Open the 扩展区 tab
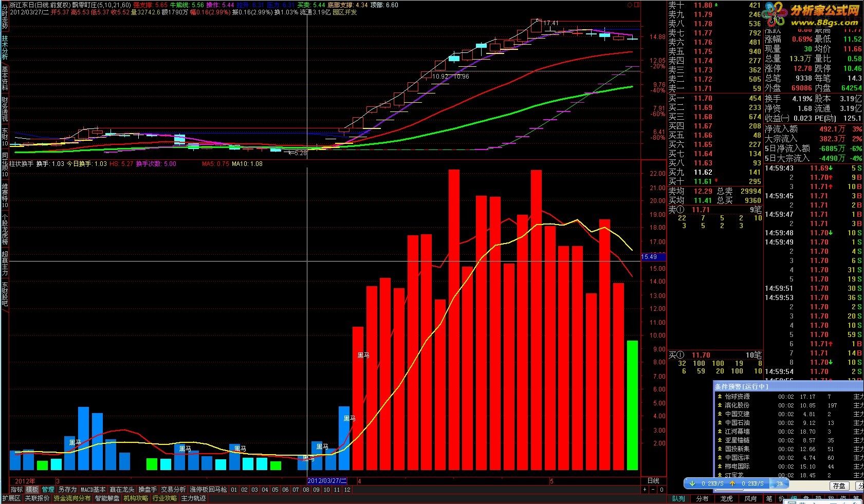864x504 pixels. pyautogui.click(x=11, y=498)
